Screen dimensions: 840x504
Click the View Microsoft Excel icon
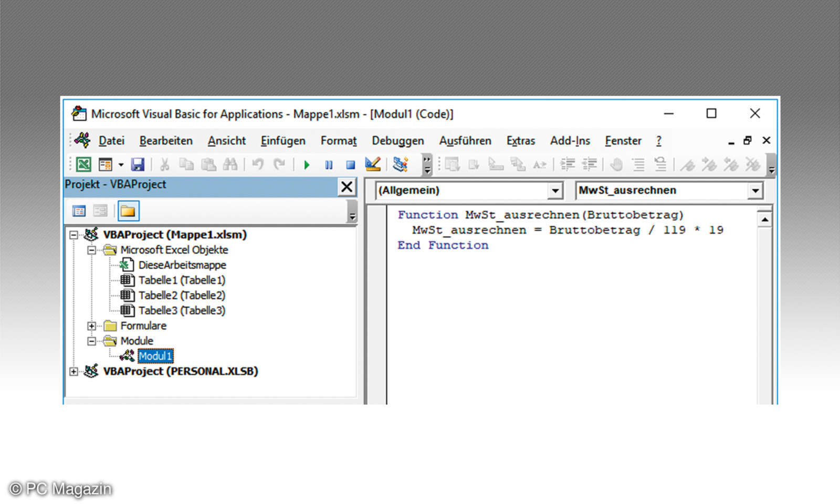tap(83, 165)
